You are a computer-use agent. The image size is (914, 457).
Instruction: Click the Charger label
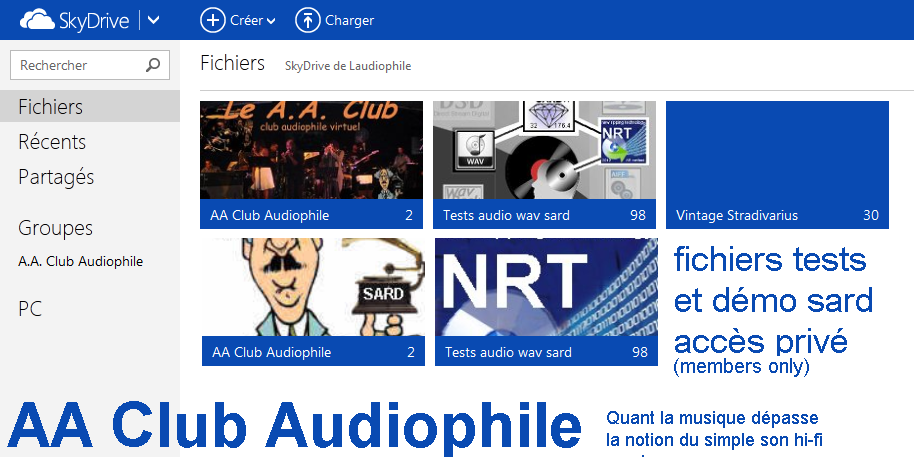coord(349,20)
